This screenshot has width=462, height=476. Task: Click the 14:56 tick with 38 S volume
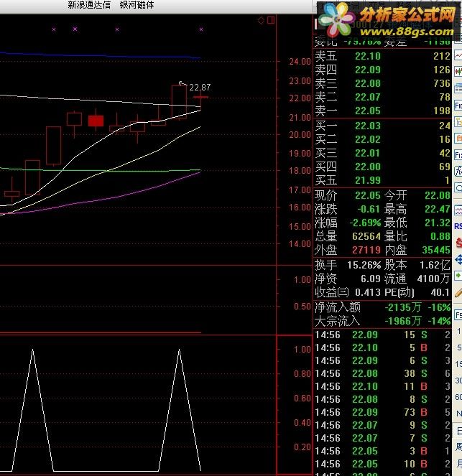click(x=382, y=373)
